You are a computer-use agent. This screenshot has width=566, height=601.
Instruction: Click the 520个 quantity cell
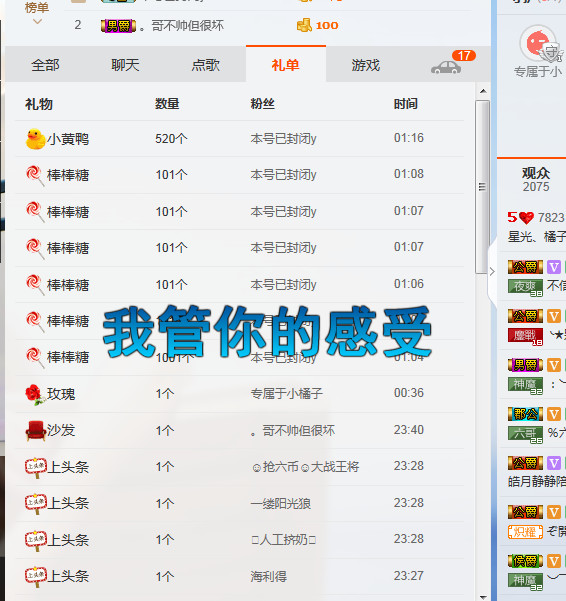pos(171,138)
